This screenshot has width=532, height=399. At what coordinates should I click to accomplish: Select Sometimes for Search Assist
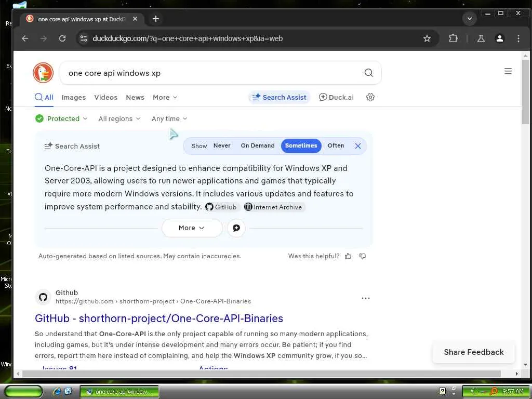[x=301, y=145]
